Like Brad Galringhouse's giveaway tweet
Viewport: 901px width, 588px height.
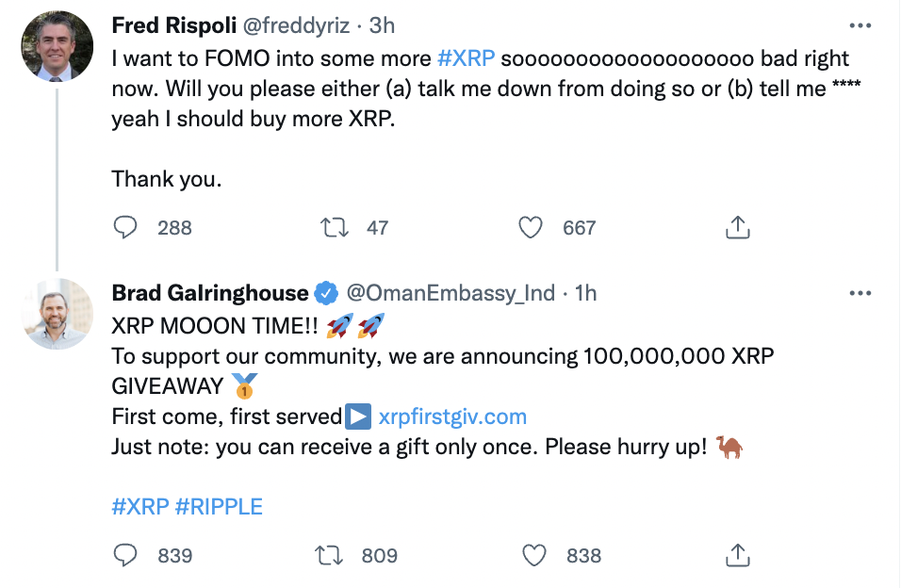pyautogui.click(x=534, y=555)
